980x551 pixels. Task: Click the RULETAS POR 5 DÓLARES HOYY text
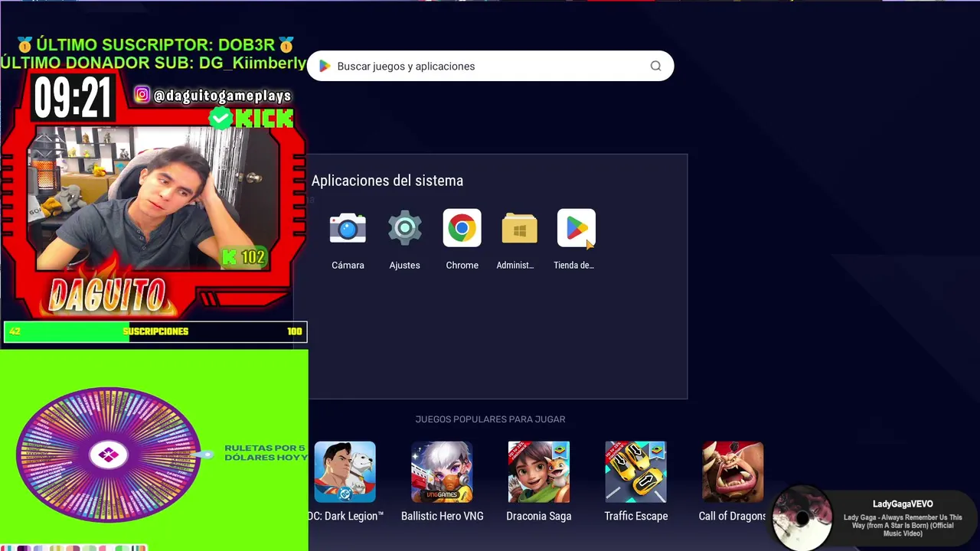265,452
